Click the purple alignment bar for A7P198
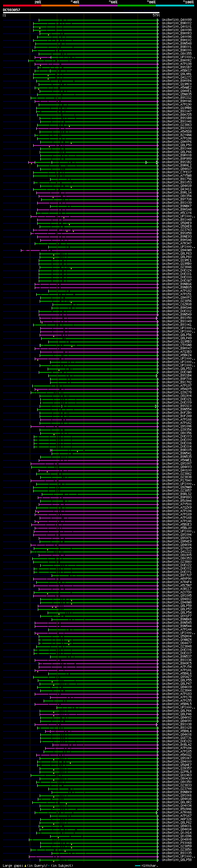The width and height of the screenshot is (197, 868). click(96, 64)
